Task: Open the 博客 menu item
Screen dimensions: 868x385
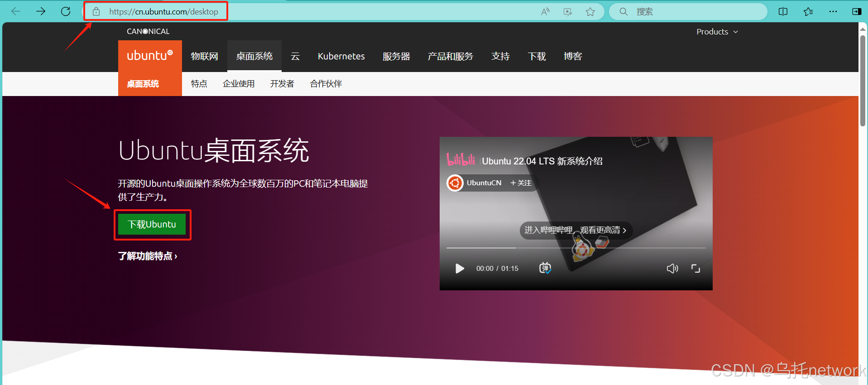Action: coord(573,56)
